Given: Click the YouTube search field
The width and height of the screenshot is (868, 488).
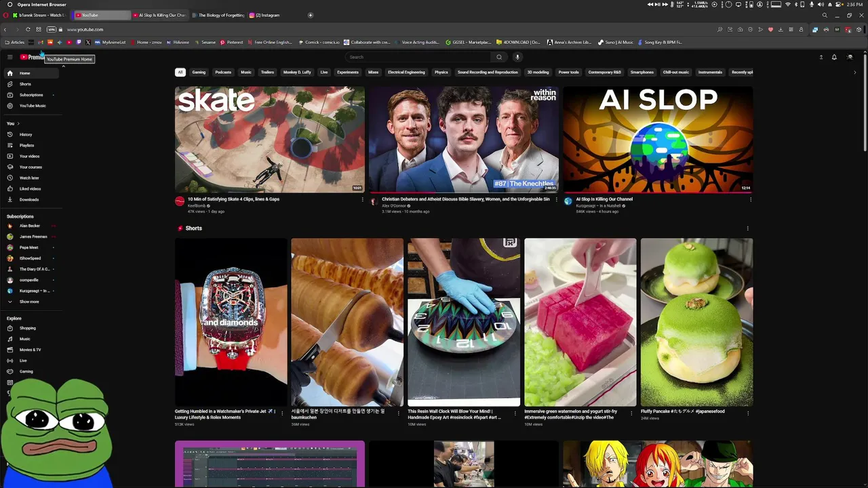Looking at the screenshot, I should (x=419, y=57).
